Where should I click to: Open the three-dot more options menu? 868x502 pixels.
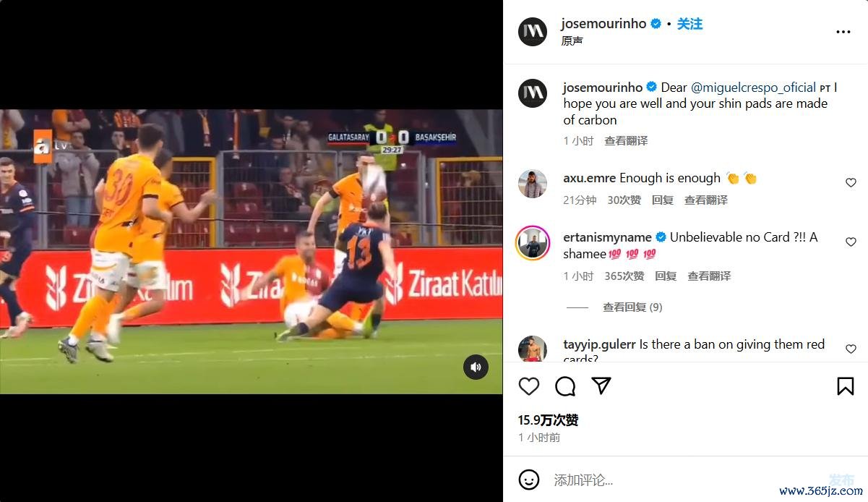point(843,32)
